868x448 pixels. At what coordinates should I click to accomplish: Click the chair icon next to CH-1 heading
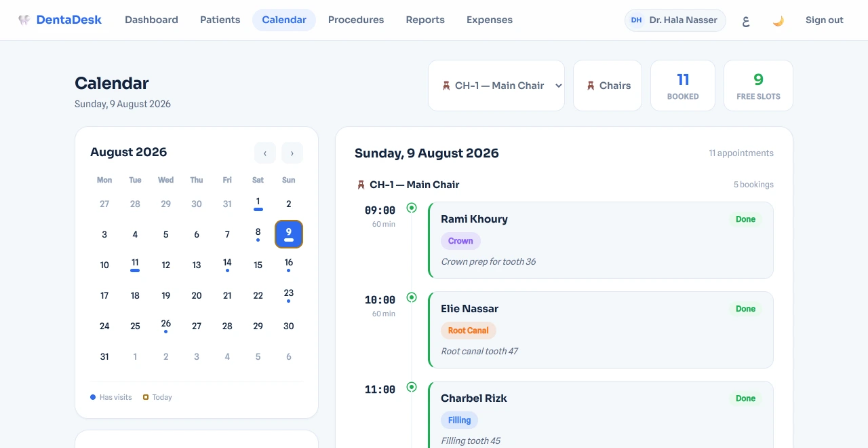361,185
